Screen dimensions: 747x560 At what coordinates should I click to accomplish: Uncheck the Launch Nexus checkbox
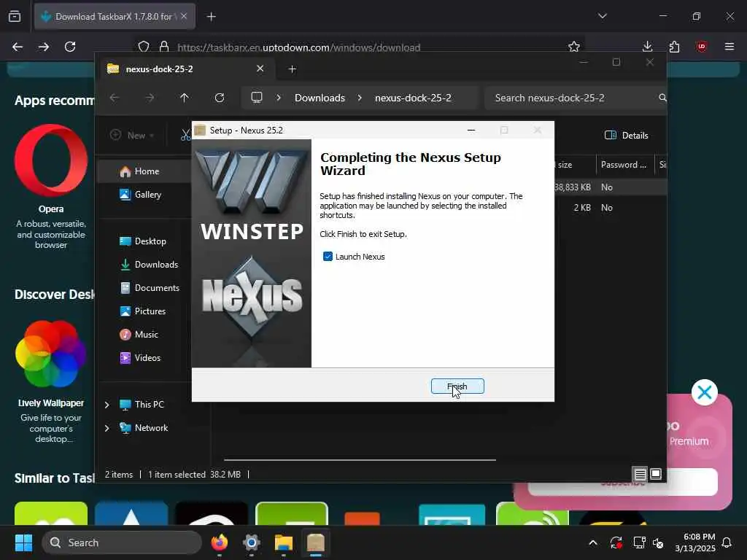coord(328,257)
